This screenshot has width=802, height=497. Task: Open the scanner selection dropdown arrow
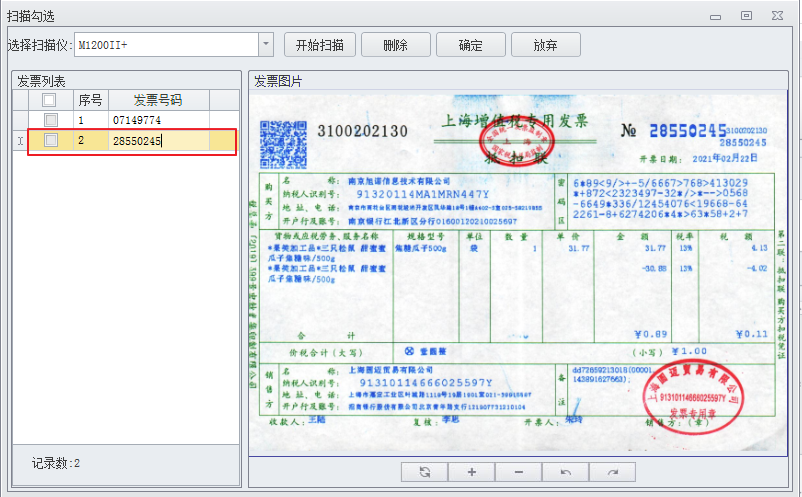click(x=265, y=44)
